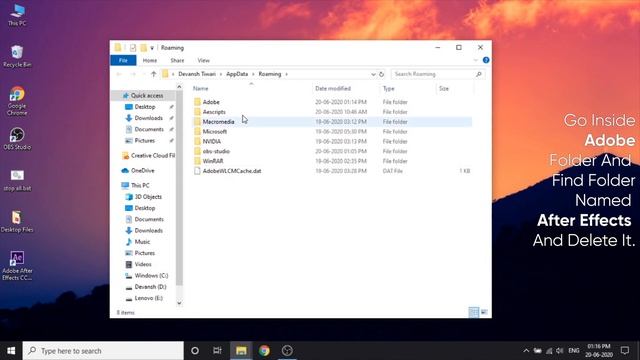This screenshot has width=640, height=360.
Task: Select the AdobeWLCMCache.dat file icon
Action: click(198, 171)
